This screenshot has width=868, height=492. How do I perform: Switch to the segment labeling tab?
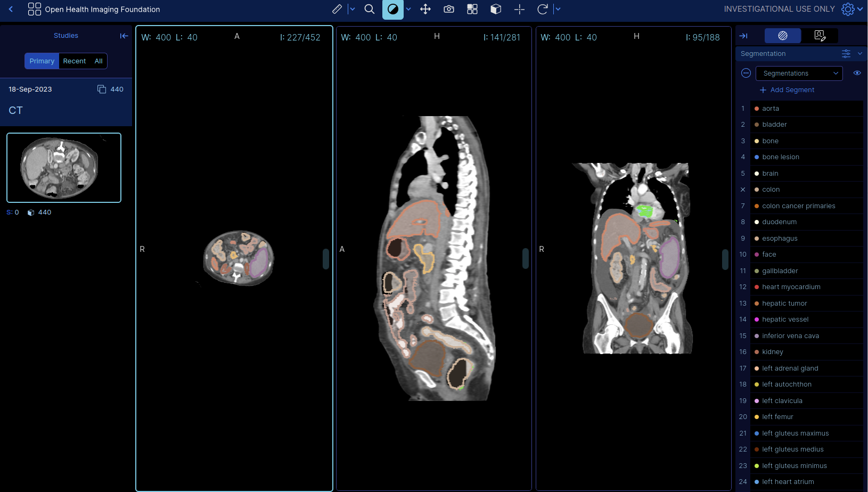point(820,36)
